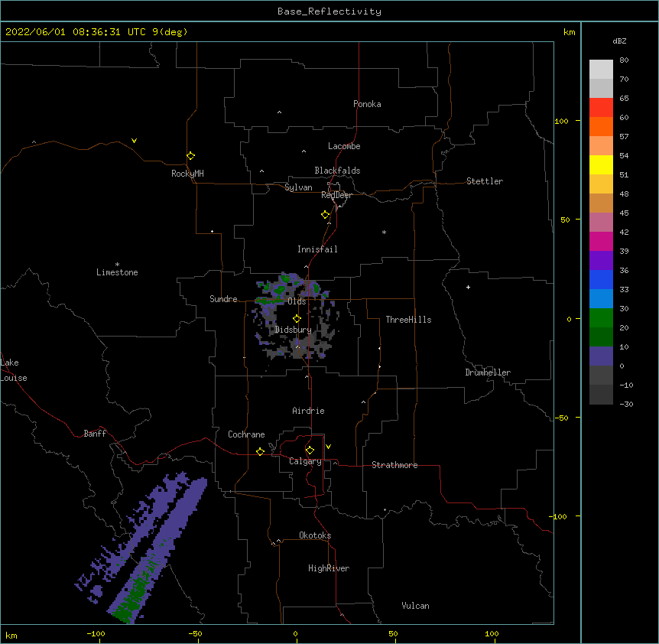Image resolution: width=659 pixels, height=644 pixels.
Task: Click the 33 dBZ blue legend swatch
Action: [x=601, y=298]
